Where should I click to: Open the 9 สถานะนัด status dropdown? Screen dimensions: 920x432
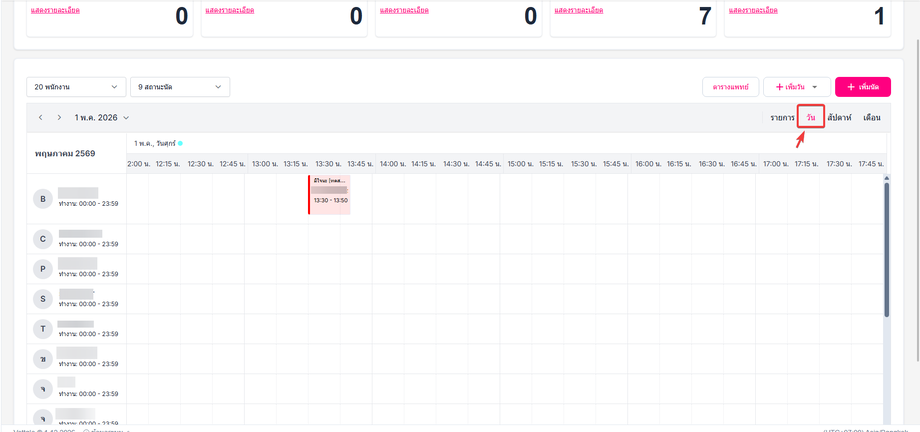click(180, 87)
